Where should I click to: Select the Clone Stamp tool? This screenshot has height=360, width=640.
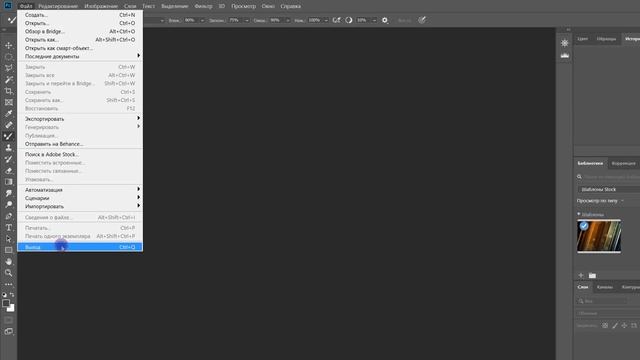click(9, 148)
